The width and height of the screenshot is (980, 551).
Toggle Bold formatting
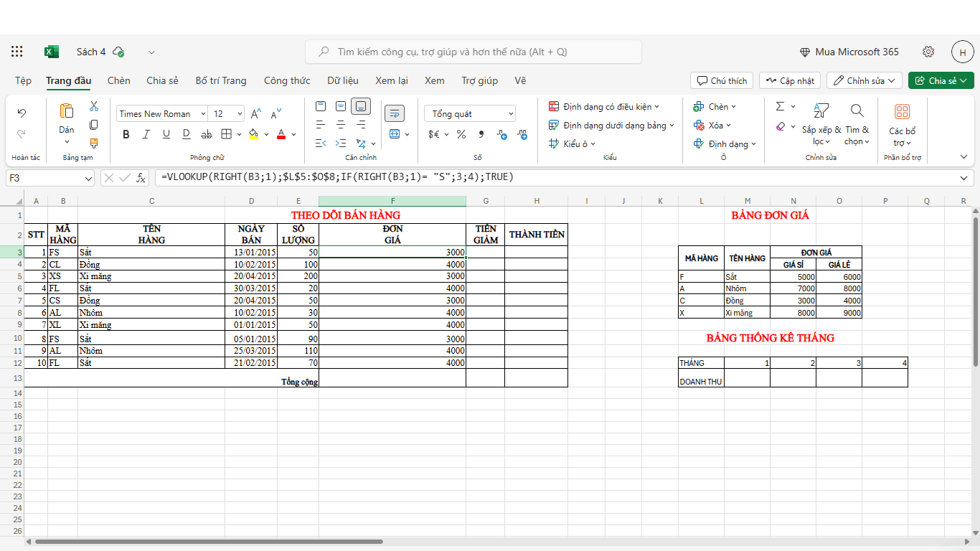[x=126, y=134]
